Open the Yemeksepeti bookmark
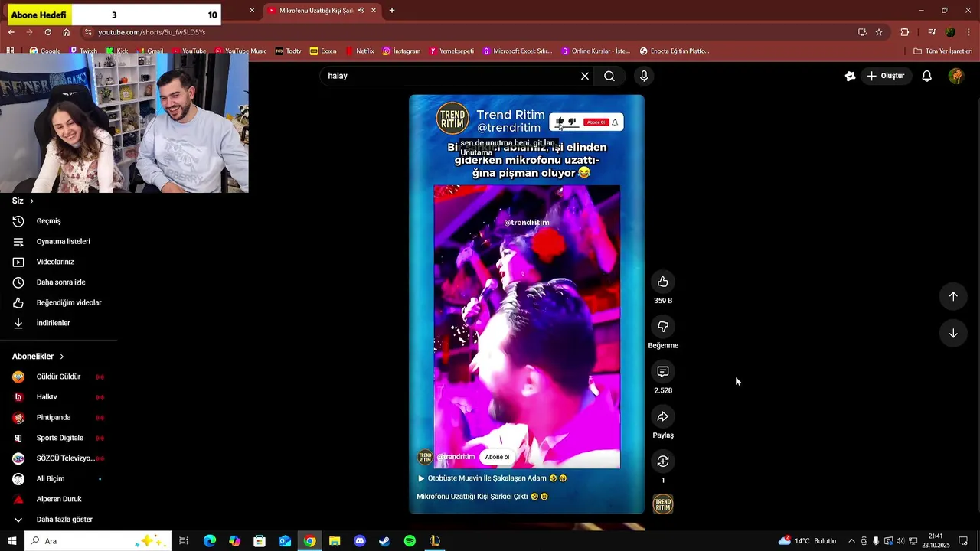The image size is (980, 551). 452,51
